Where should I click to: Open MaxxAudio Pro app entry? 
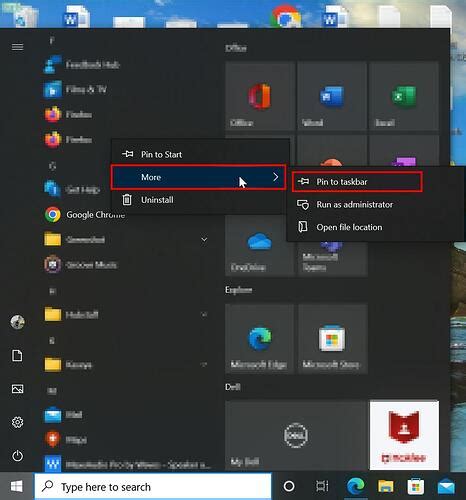click(128, 464)
